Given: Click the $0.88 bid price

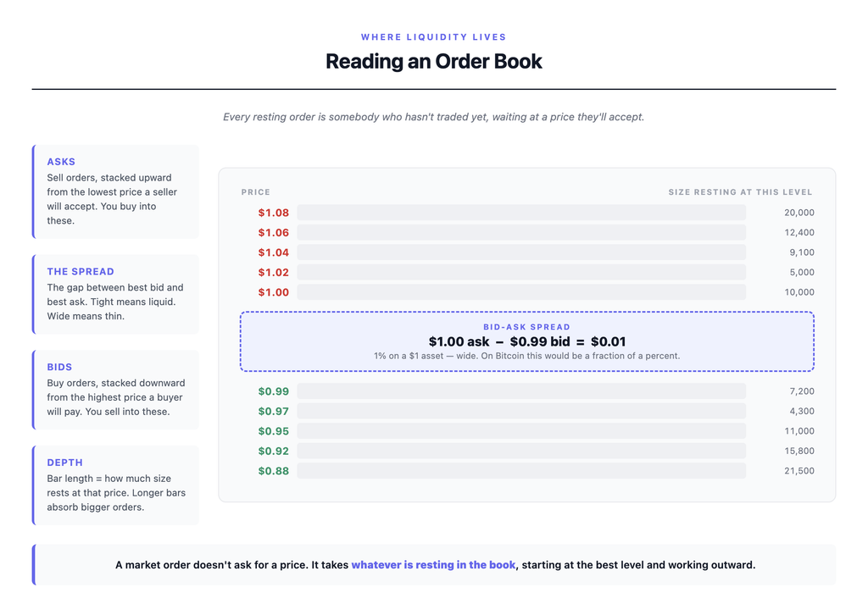Looking at the screenshot, I should point(274,471).
